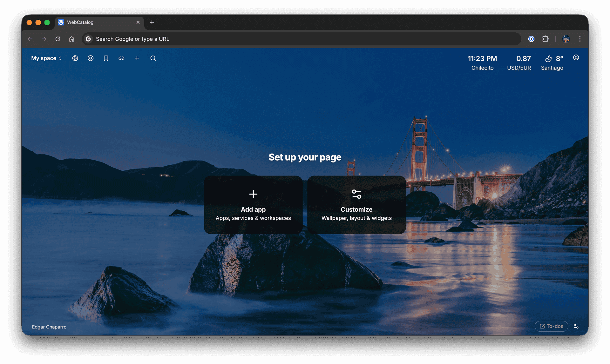The height and width of the screenshot is (364, 610).
Task: Click the Add app card
Action: tap(253, 205)
